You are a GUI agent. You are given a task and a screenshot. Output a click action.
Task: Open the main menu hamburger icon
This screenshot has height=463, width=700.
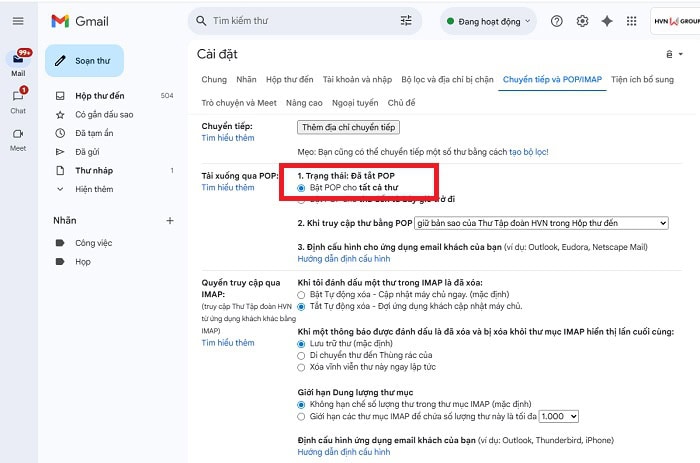tap(19, 21)
